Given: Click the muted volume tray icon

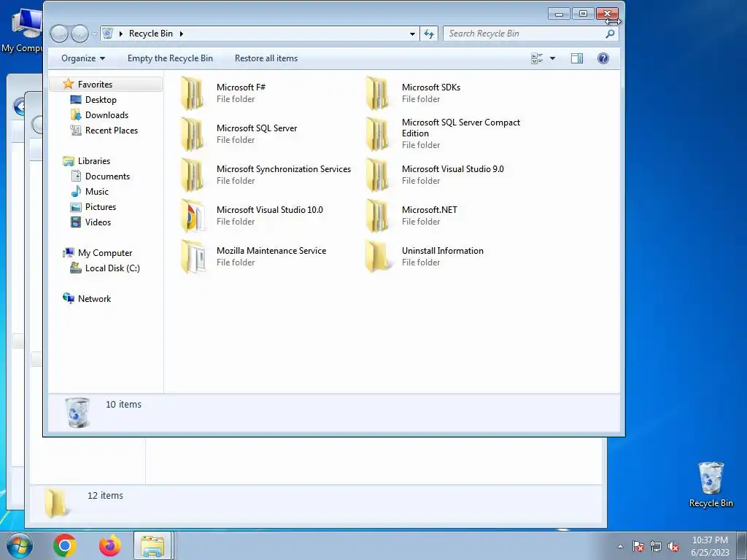Looking at the screenshot, I should [x=673, y=546].
